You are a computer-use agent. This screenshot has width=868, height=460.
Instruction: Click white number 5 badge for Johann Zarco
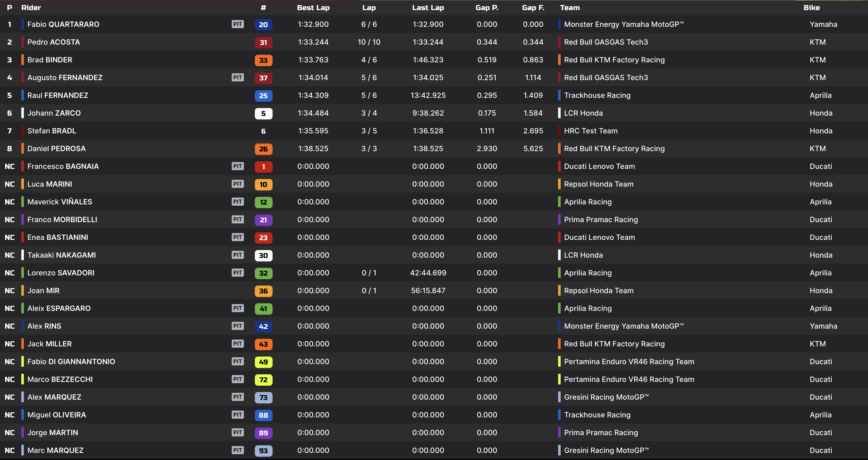click(263, 114)
